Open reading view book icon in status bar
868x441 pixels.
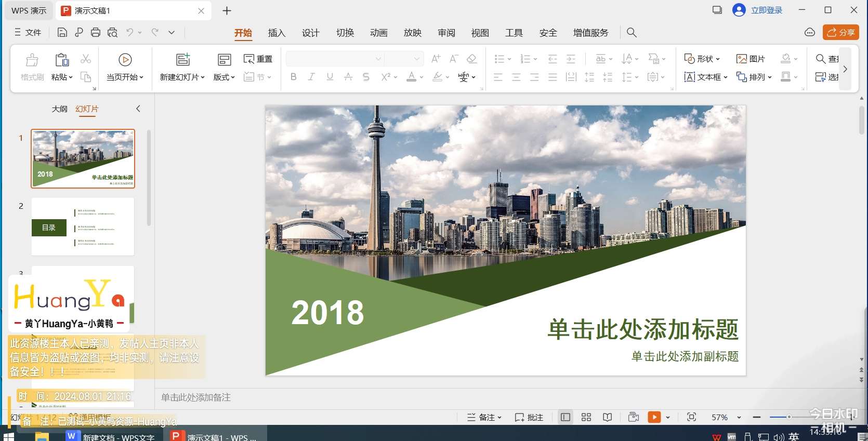coord(607,417)
